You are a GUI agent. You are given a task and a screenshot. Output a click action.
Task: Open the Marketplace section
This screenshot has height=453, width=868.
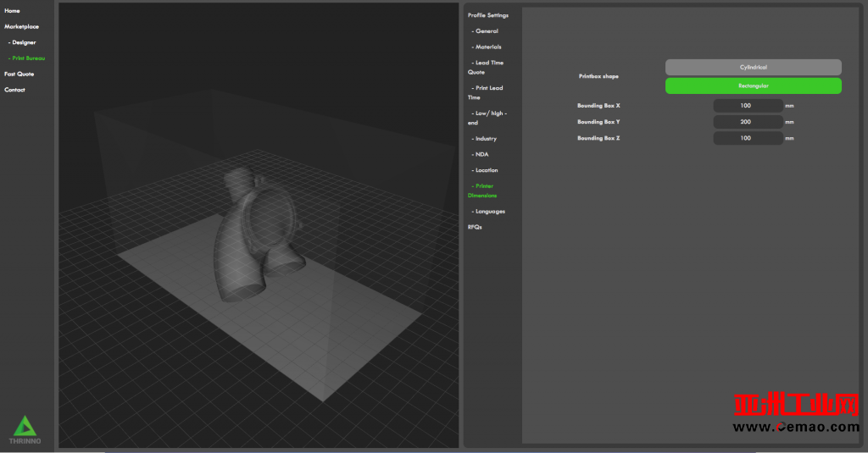[x=21, y=26]
